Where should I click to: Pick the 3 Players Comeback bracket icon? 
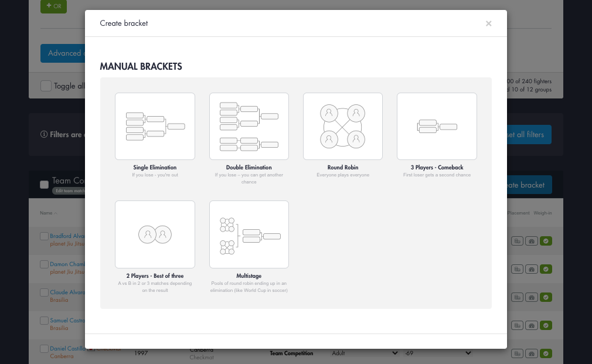click(436, 126)
